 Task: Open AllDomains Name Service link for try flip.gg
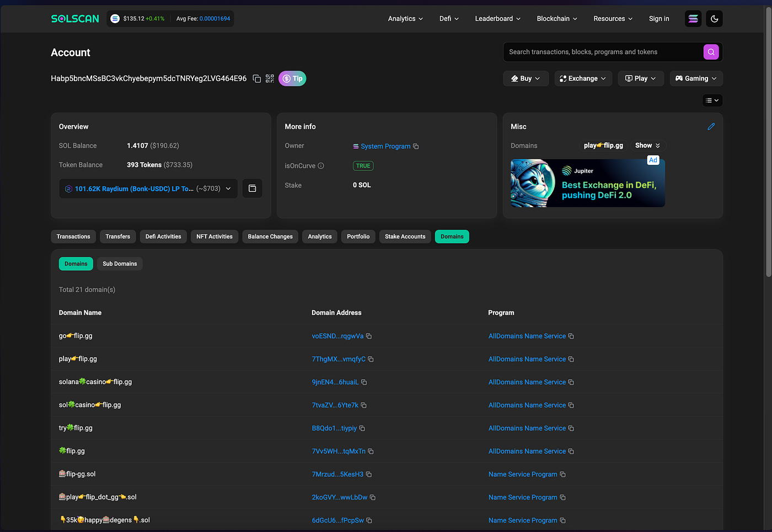(x=527, y=428)
